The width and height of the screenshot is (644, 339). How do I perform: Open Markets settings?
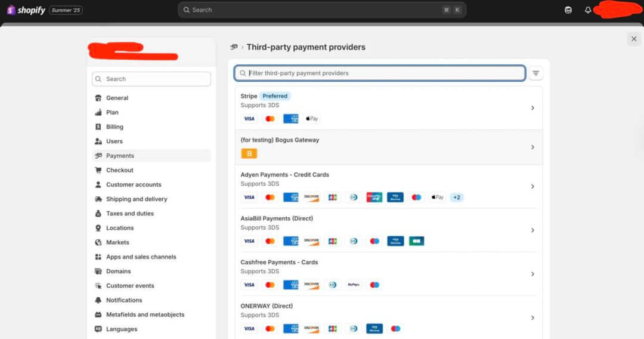[x=151, y=242]
